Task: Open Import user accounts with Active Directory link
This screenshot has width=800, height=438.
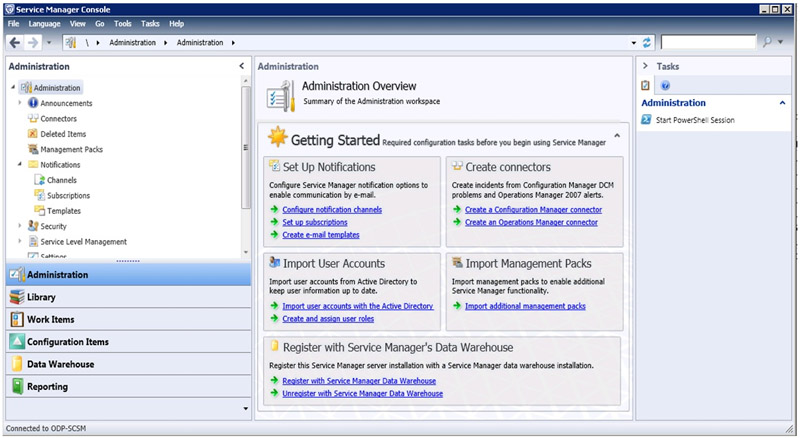Action: (x=358, y=306)
